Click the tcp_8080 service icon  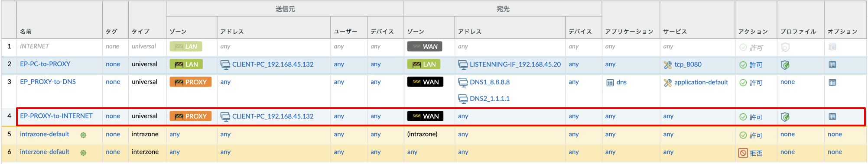coord(667,65)
